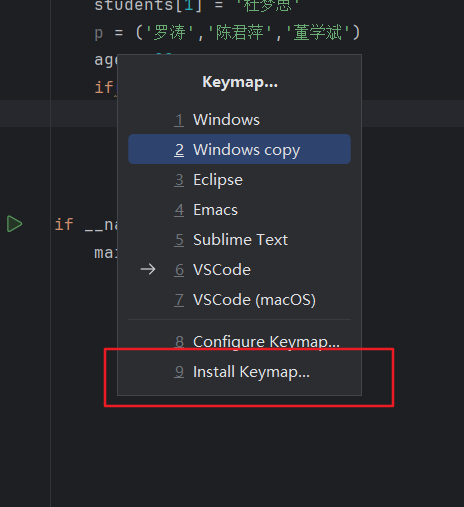This screenshot has width=464, height=507.
Task: Click the string '陈君萍' in code
Action: tap(240, 33)
